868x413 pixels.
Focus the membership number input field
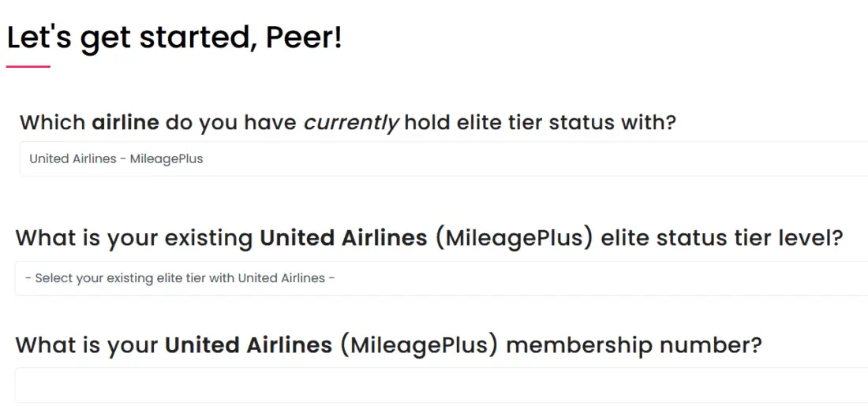click(x=442, y=385)
